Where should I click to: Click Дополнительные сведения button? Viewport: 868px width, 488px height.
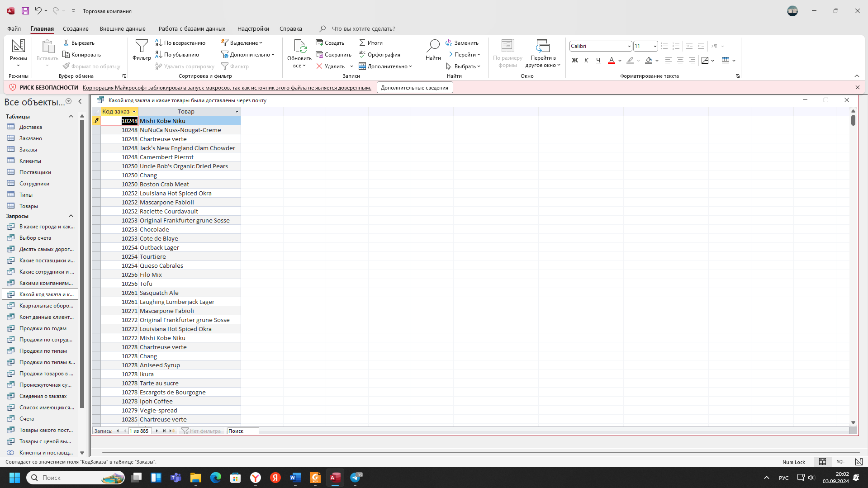pyautogui.click(x=414, y=88)
